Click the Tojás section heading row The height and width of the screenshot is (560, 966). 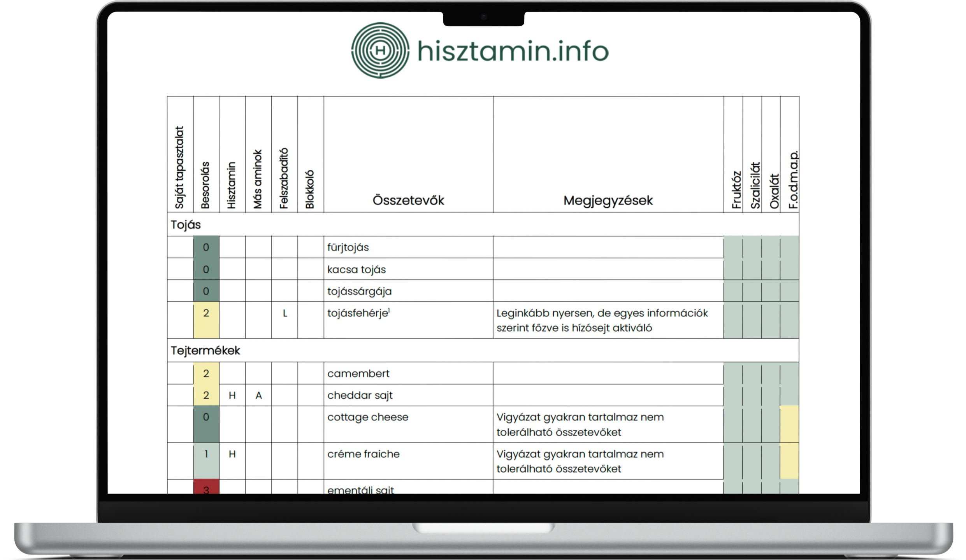[x=186, y=225]
